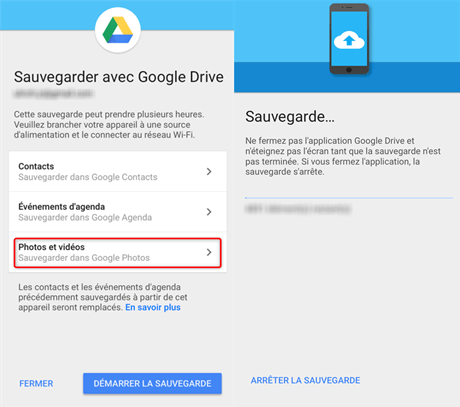Expand the Photos et vidéos chevron
This screenshot has height=407, width=460.
coord(209,252)
